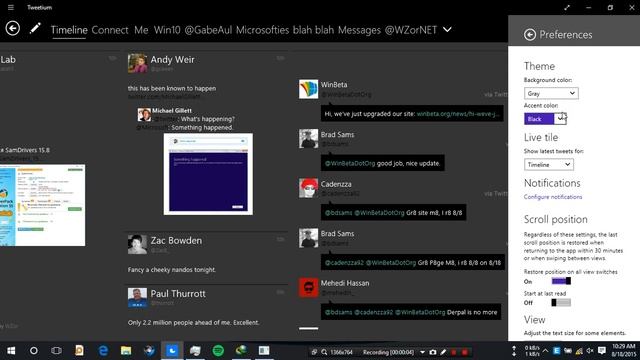Click the clock and date in taskbar

623,350
